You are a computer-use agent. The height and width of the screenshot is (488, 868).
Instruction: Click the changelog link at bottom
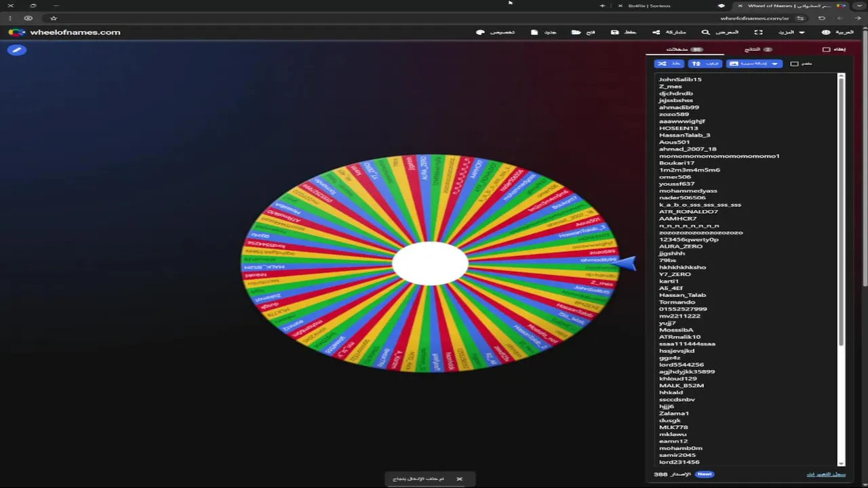pyautogui.click(x=826, y=474)
